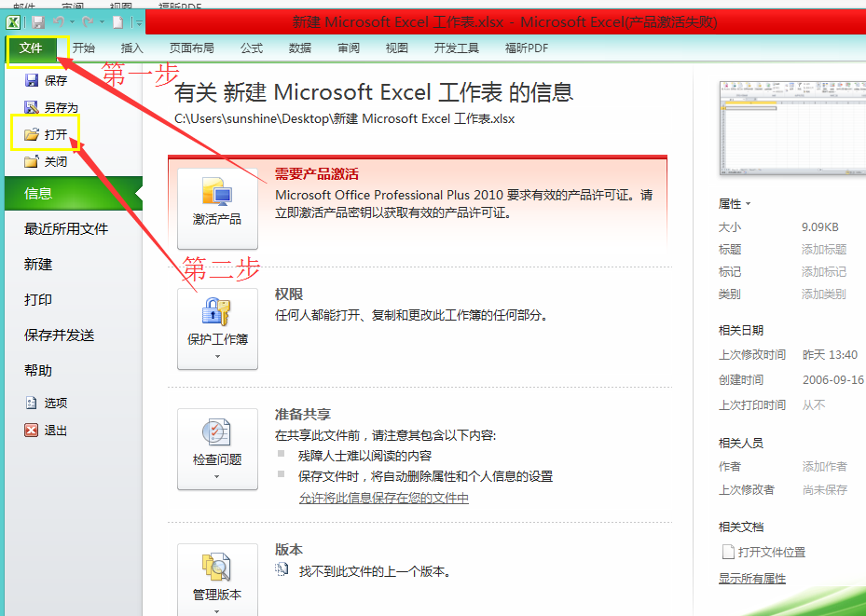The height and width of the screenshot is (616, 866).
Task: Switch to the 数据 ribbon tab
Action: (x=300, y=48)
